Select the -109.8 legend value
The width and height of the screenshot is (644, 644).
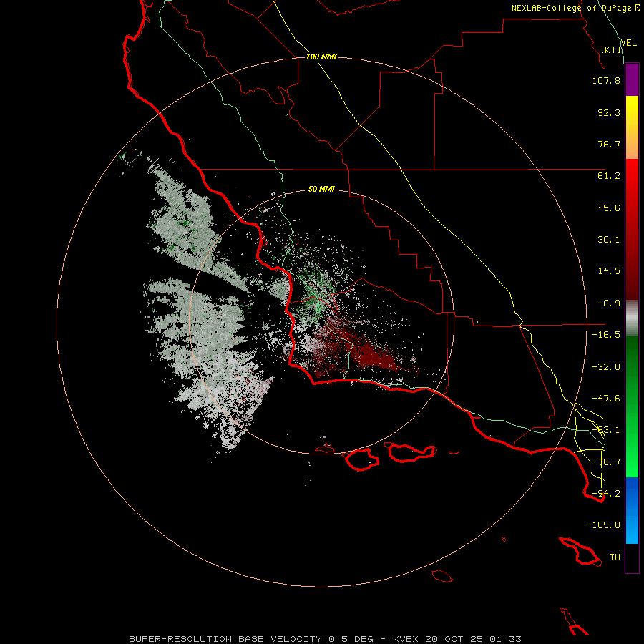click(603, 525)
